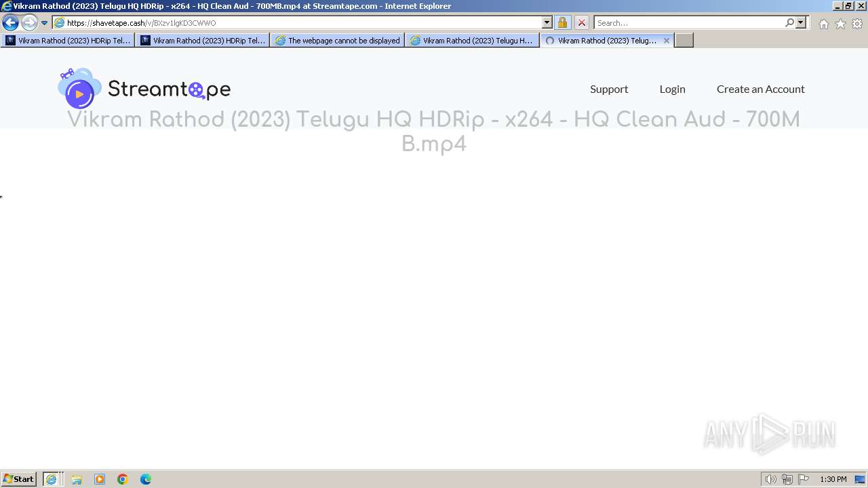Open the search provider dropdown
Viewport: 868px width, 488px height.
801,22
